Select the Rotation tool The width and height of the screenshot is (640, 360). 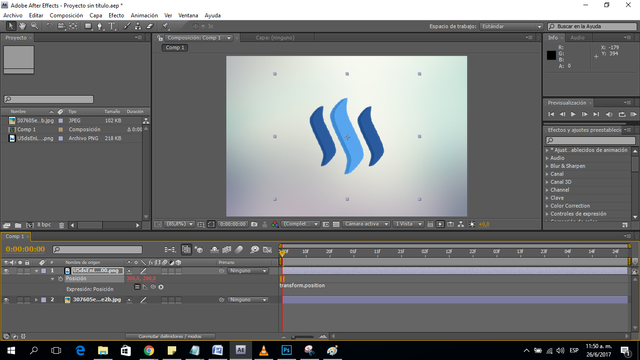point(49,26)
